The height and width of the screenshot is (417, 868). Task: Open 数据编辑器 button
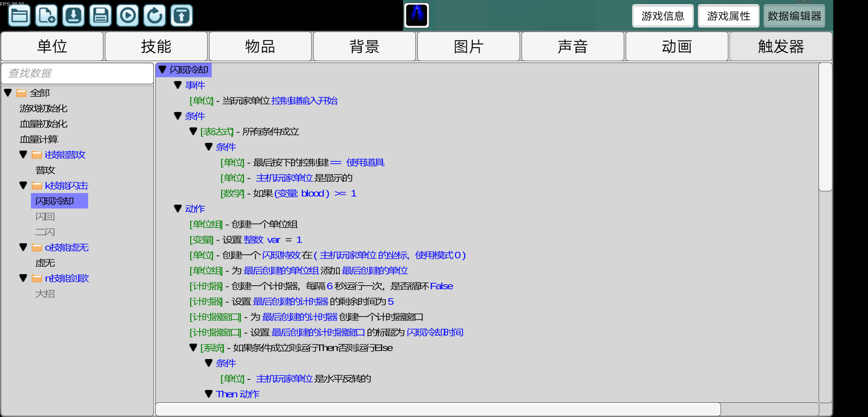pyautogui.click(x=794, y=16)
